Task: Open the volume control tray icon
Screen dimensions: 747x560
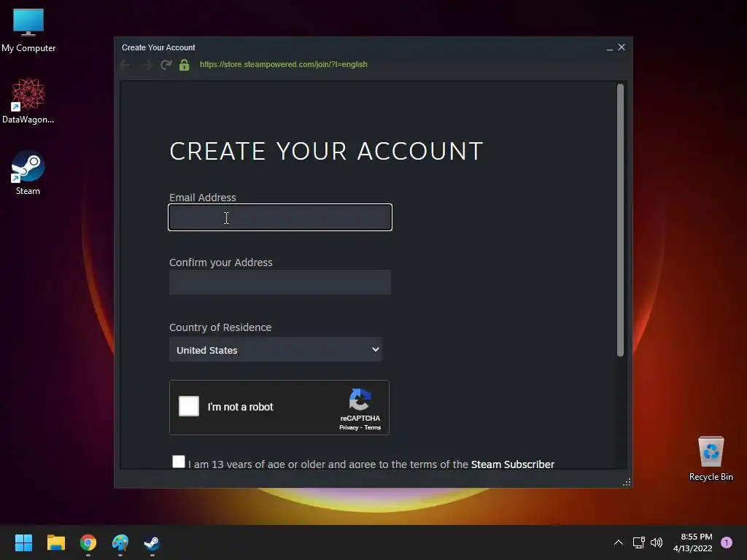Action: 657,542
